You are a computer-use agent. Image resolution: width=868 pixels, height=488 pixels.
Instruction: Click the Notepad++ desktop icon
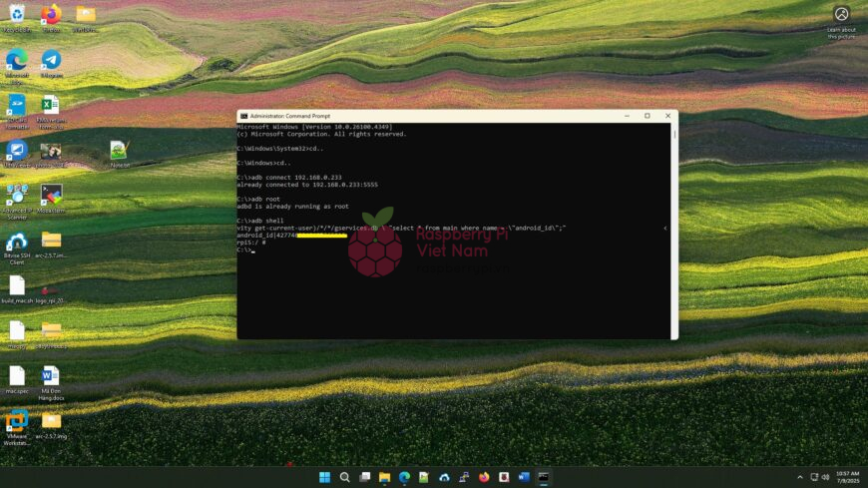tap(120, 151)
